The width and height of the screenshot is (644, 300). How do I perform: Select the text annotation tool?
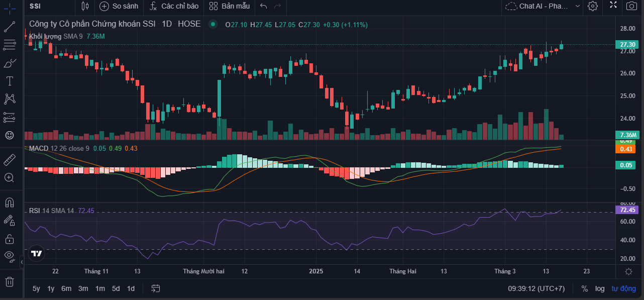tap(10, 81)
